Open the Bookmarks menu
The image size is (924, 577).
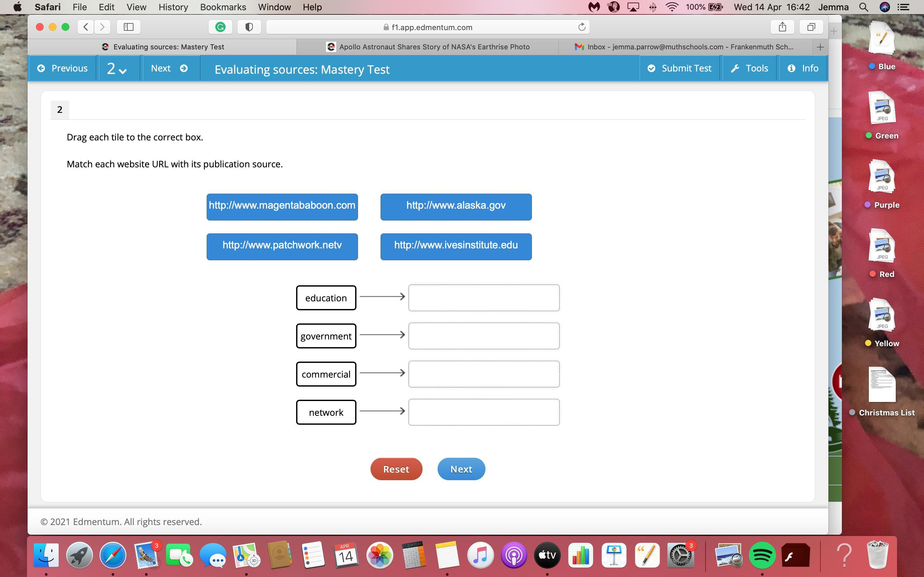[x=223, y=7]
